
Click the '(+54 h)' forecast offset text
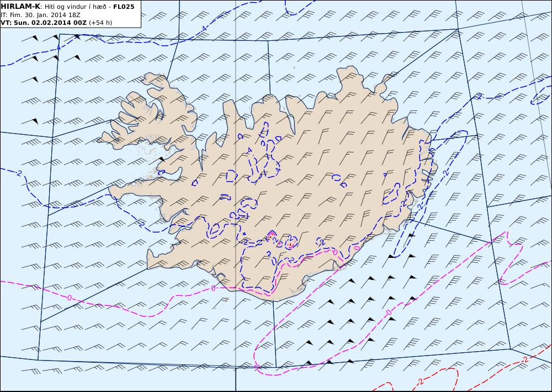100,23
